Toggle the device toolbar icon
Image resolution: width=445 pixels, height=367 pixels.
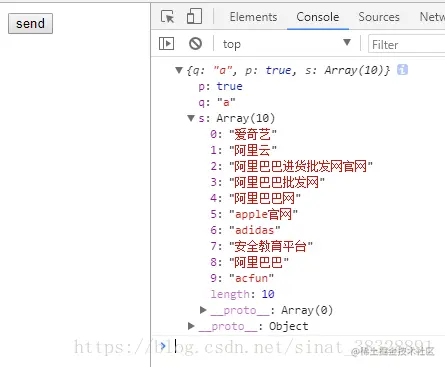click(x=194, y=16)
